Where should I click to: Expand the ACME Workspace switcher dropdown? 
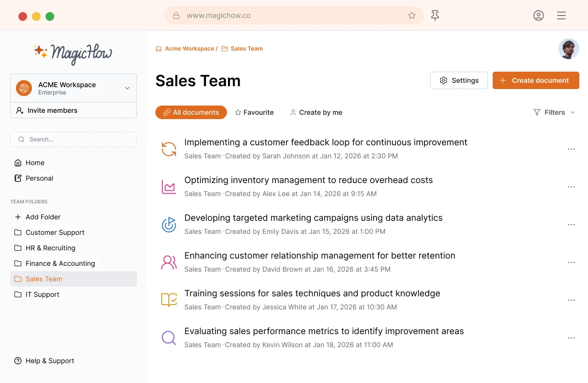(x=127, y=88)
